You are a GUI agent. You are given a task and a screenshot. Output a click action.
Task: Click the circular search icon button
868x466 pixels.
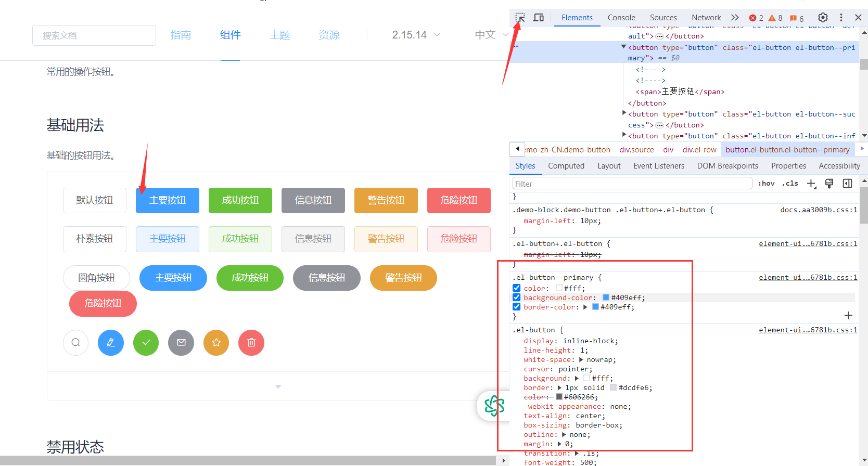[76, 343]
